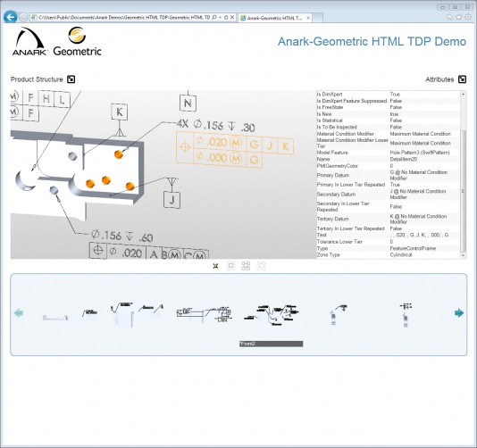Image resolution: width=477 pixels, height=448 pixels.
Task: Open the address bar dropdown arrow
Action: tap(220, 18)
